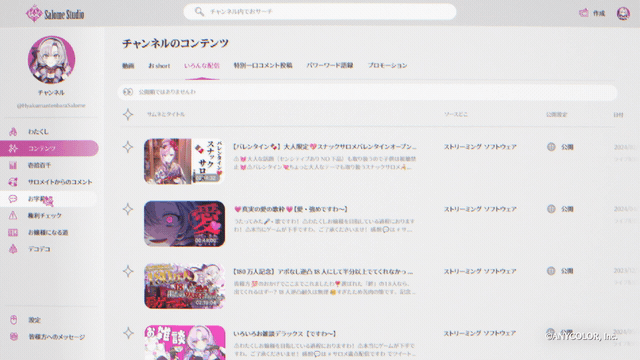Select the バレンタイン stream row star checkbox
The image size is (640, 360).
point(128,147)
